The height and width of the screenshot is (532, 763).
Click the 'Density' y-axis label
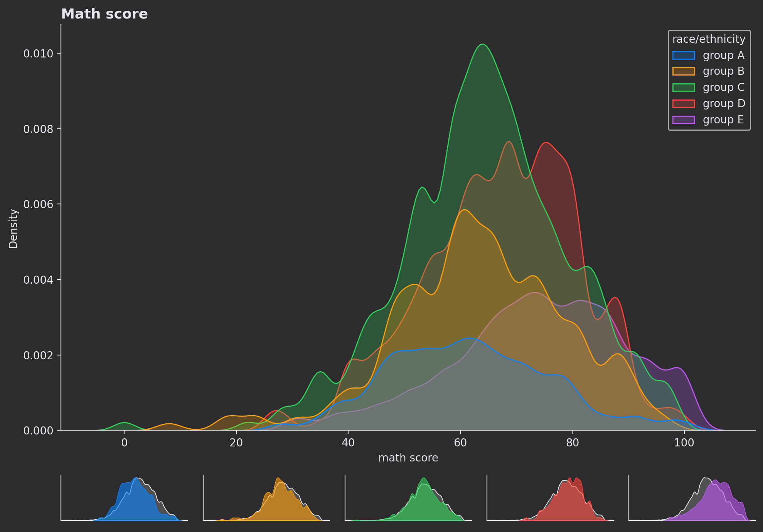[x=13, y=229]
